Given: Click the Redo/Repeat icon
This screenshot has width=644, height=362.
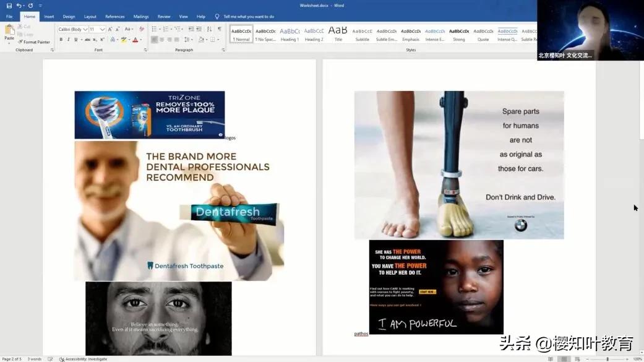Looking at the screenshot, I should [30, 6].
